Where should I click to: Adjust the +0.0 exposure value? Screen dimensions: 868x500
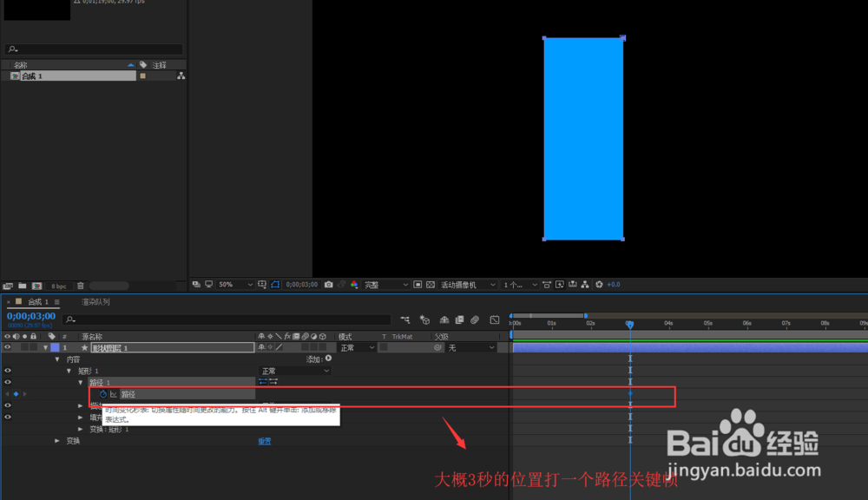pos(614,285)
